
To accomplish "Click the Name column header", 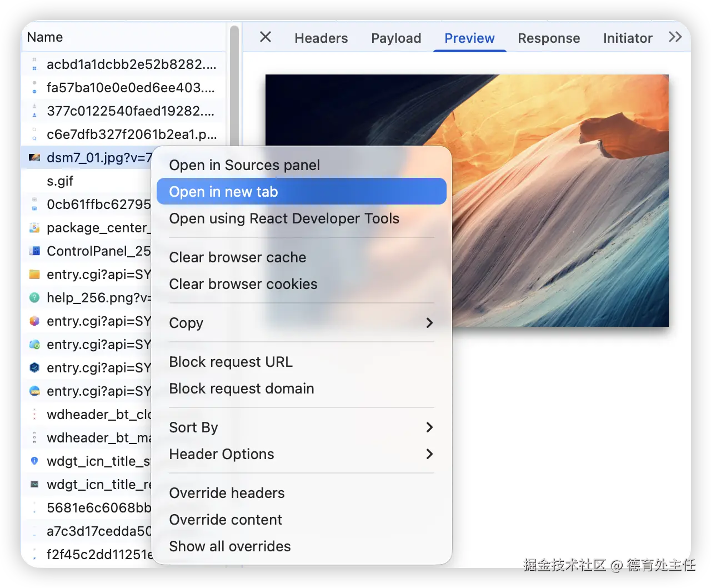I will 123,37.
